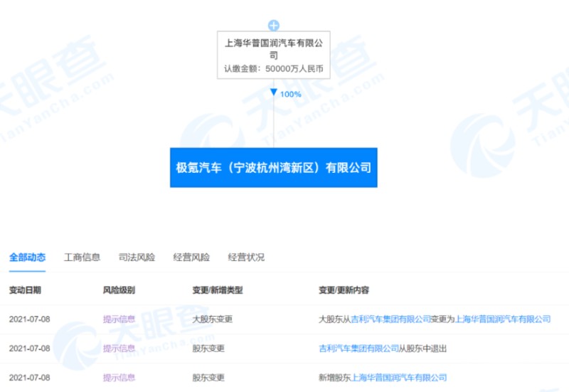The image size is (569, 392).
Task: Open 吉利汽车集团有限公司 link in 大股东变更 row
Action: (x=390, y=319)
